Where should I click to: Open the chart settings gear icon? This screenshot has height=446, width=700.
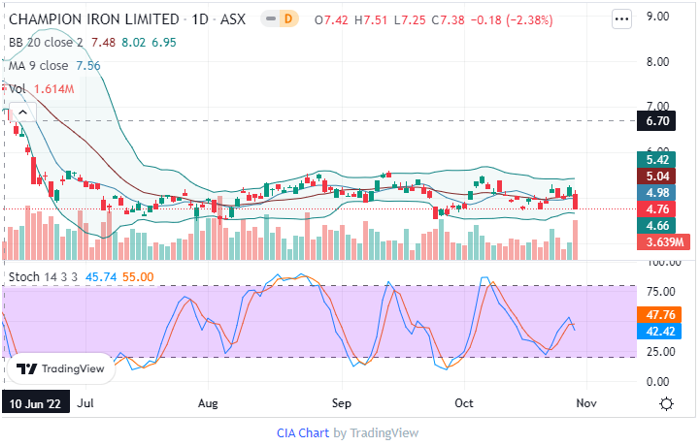666,403
